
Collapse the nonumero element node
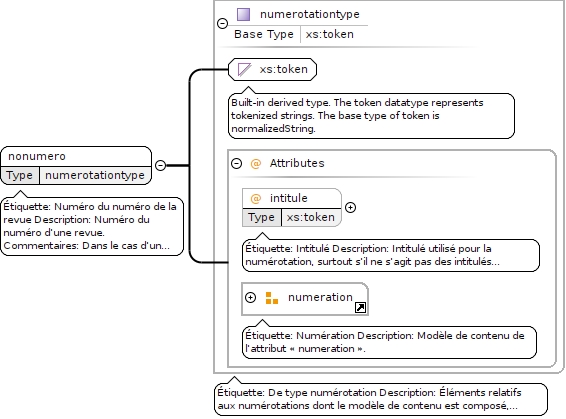(x=160, y=165)
